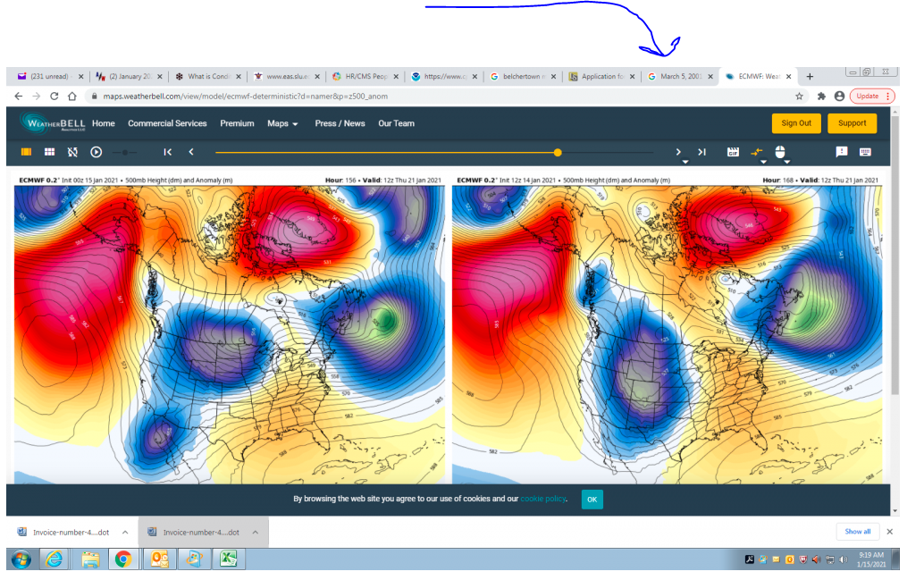Click the Support button
The width and height of the screenshot is (924, 580).
tap(853, 123)
